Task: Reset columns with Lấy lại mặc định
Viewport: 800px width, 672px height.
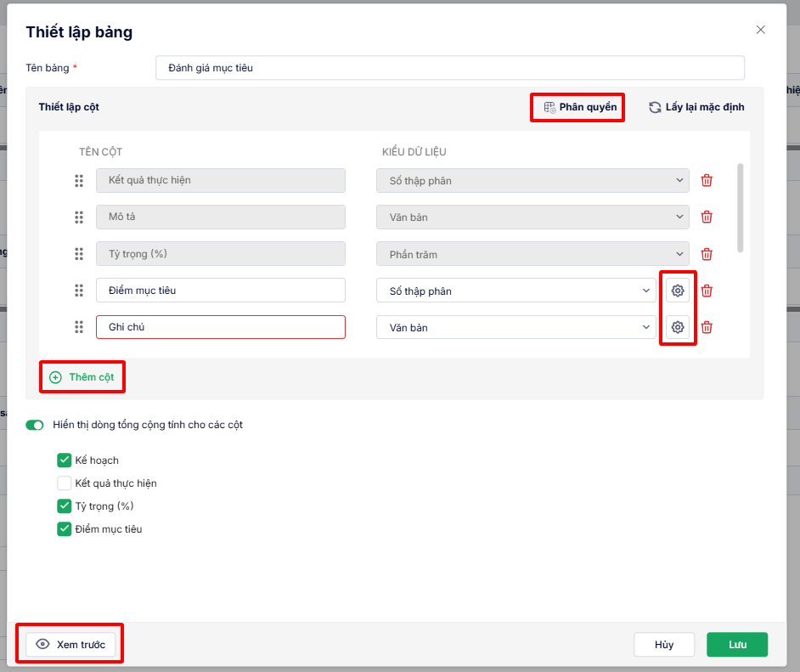Action: click(x=696, y=108)
